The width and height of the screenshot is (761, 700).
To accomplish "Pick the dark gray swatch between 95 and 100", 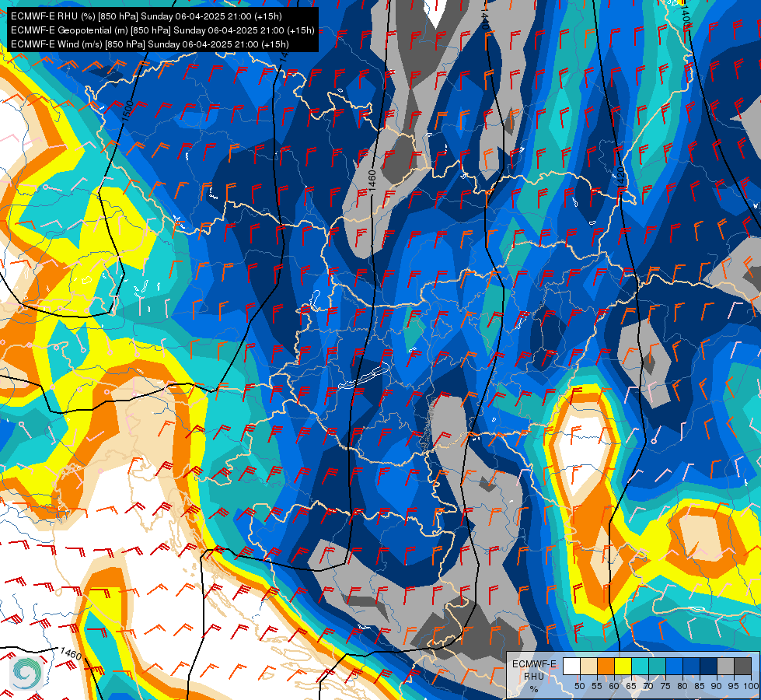I will 743,666.
